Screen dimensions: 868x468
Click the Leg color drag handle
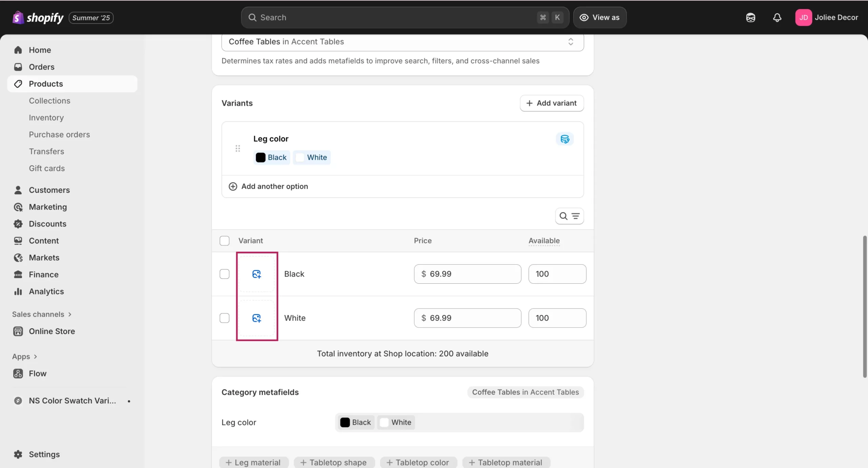[x=238, y=148]
